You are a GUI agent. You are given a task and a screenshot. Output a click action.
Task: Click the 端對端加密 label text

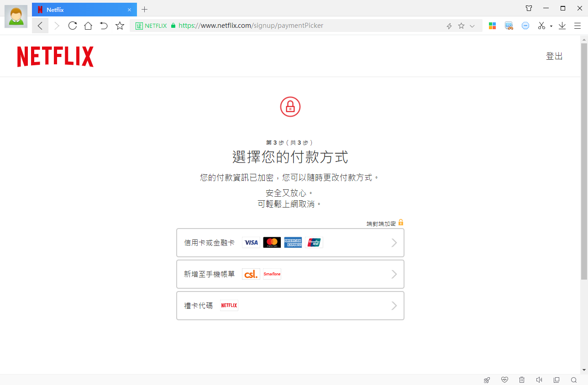pos(382,224)
